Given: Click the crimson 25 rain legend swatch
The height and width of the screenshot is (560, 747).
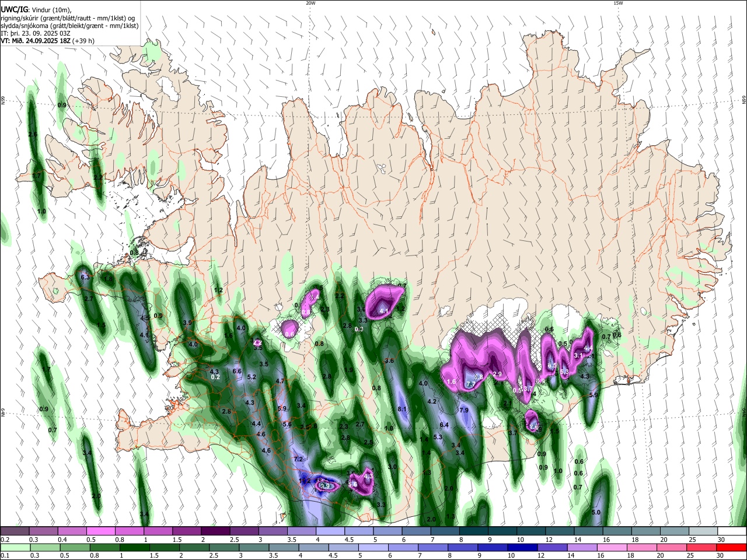Looking at the screenshot, I should (x=701, y=548).
